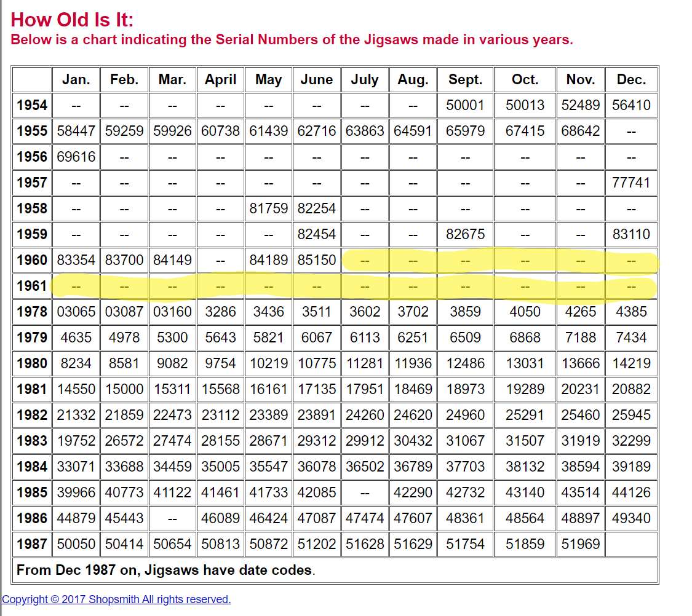Select serial number 20882 in 1981

pyautogui.click(x=631, y=389)
